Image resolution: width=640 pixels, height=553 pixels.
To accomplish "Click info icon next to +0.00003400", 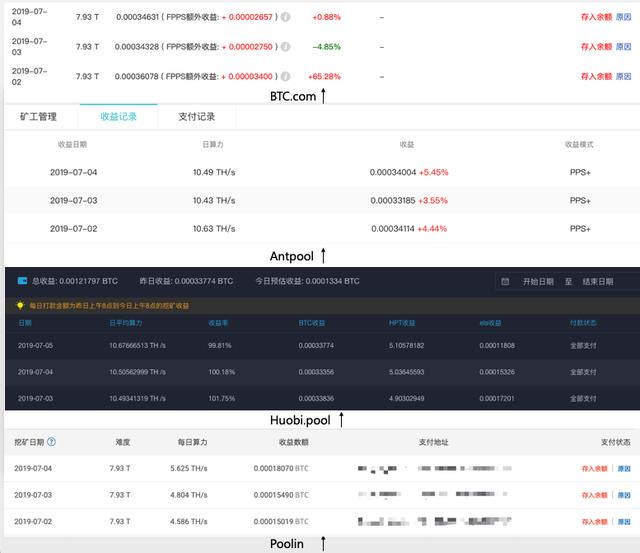I will [x=286, y=76].
